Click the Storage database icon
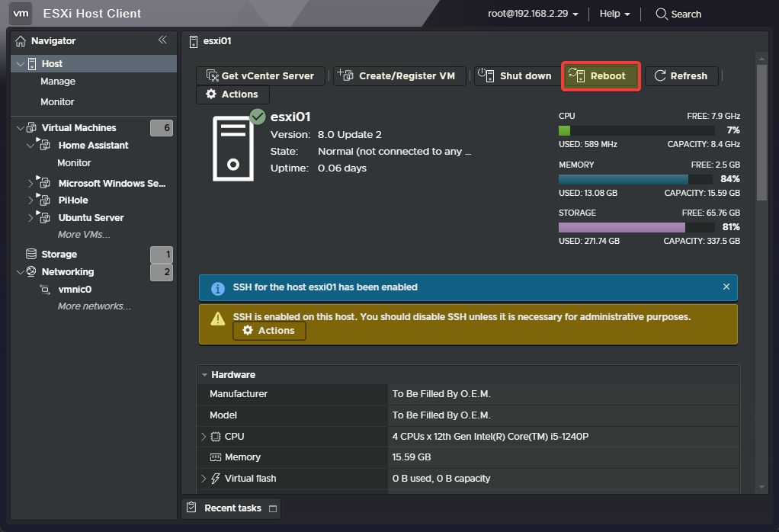 click(x=31, y=254)
